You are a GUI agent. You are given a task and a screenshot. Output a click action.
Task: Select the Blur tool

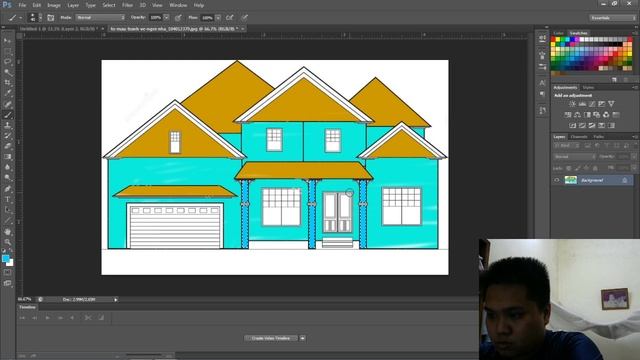(7, 167)
